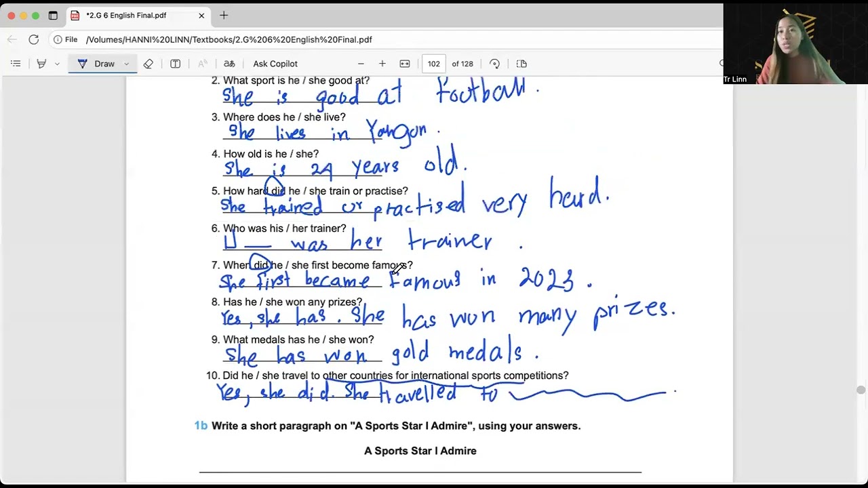Image resolution: width=868 pixels, height=488 pixels.
Task: View site information File icon
Action: 66,39
